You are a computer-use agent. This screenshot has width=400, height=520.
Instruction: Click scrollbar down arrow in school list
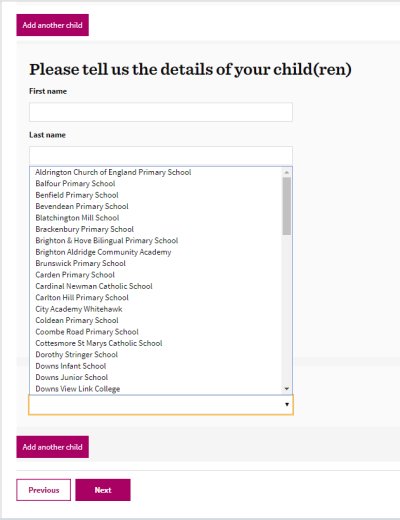point(287,389)
